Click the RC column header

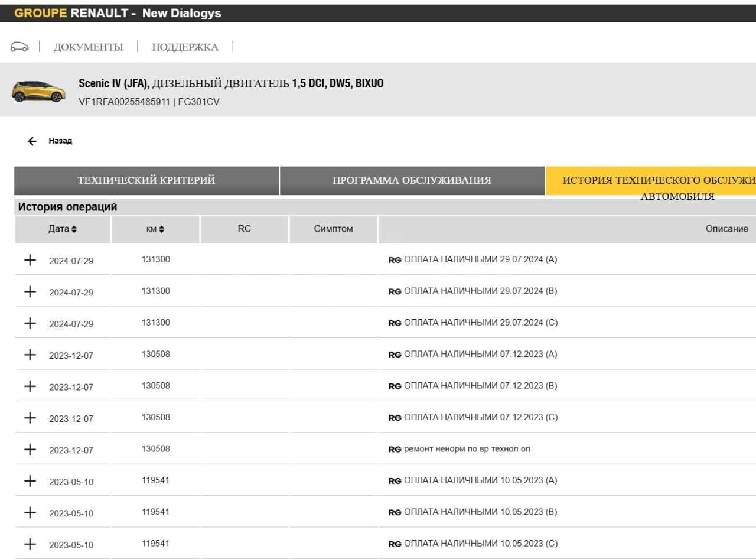(245, 229)
